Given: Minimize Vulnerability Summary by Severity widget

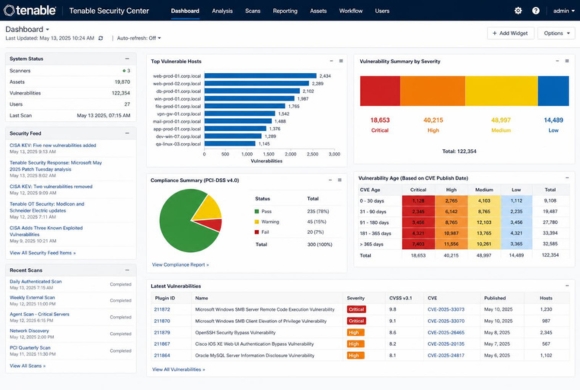Looking at the screenshot, I should point(557,61).
